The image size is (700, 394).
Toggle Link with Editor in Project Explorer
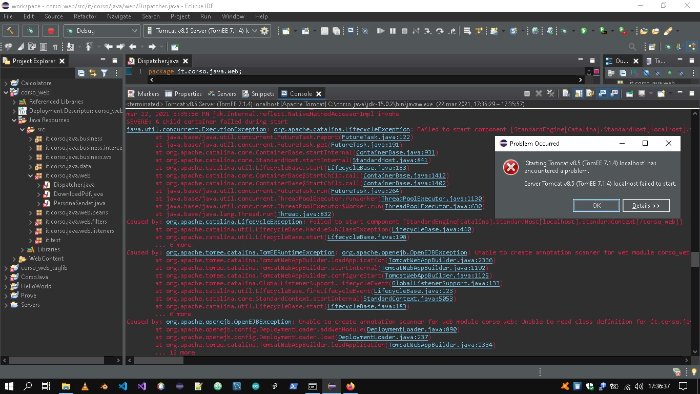pyautogui.click(x=92, y=73)
